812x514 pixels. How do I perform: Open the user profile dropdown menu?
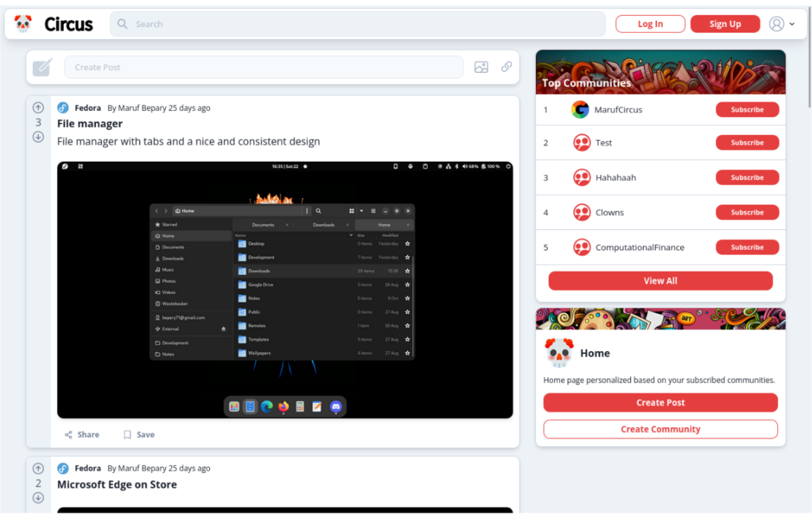[x=782, y=24]
